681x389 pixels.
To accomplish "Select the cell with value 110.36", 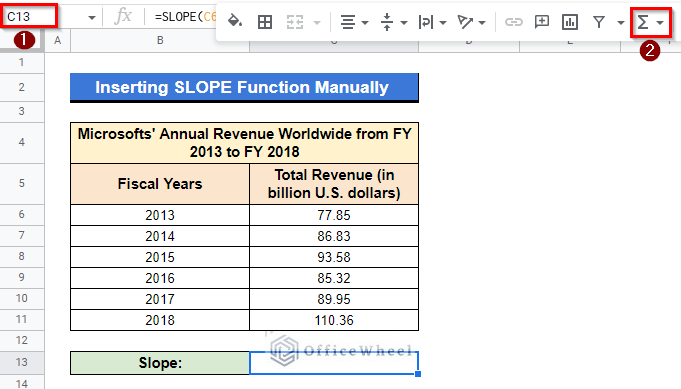I will point(334,320).
